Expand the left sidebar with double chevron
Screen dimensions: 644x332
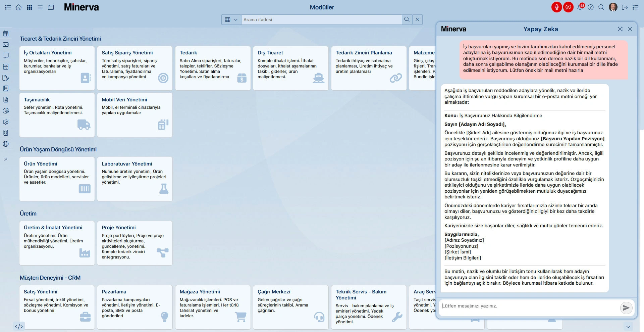coord(6,159)
